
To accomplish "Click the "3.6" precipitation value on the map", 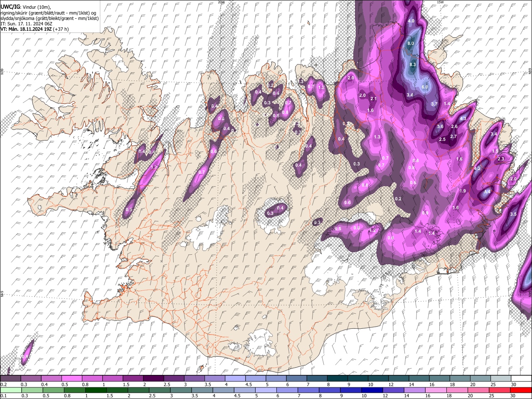I will point(441,126).
